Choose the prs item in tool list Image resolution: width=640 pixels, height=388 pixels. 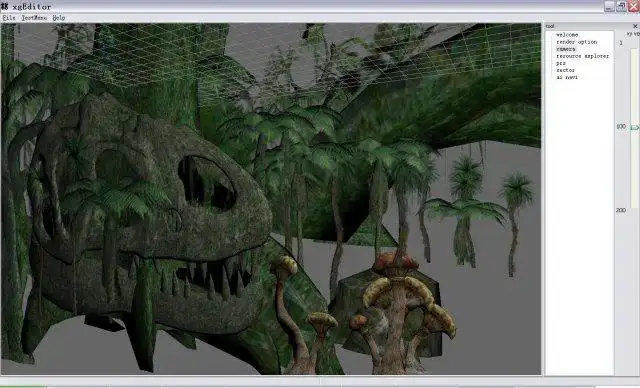tap(561, 63)
